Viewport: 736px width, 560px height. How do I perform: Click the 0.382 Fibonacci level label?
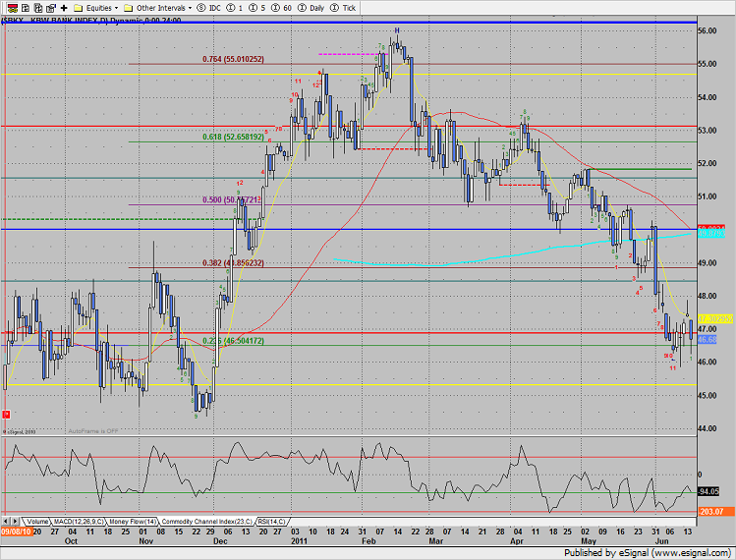pyautogui.click(x=233, y=263)
